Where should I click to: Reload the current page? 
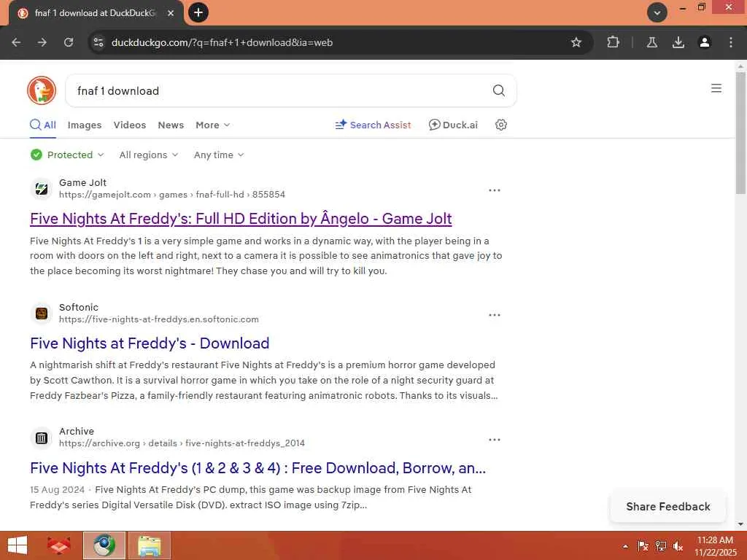(69, 42)
